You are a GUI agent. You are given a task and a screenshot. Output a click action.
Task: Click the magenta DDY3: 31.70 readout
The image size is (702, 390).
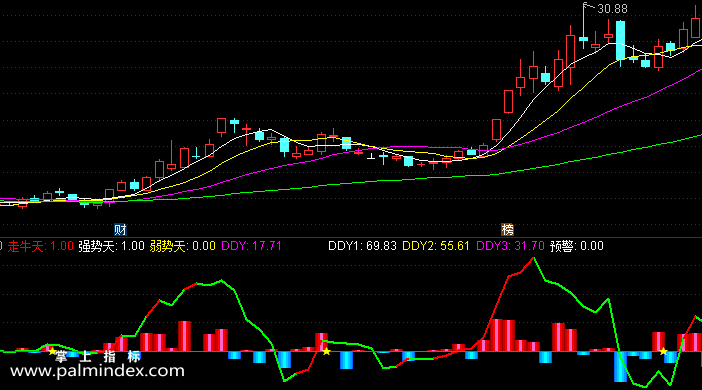pyautogui.click(x=510, y=246)
